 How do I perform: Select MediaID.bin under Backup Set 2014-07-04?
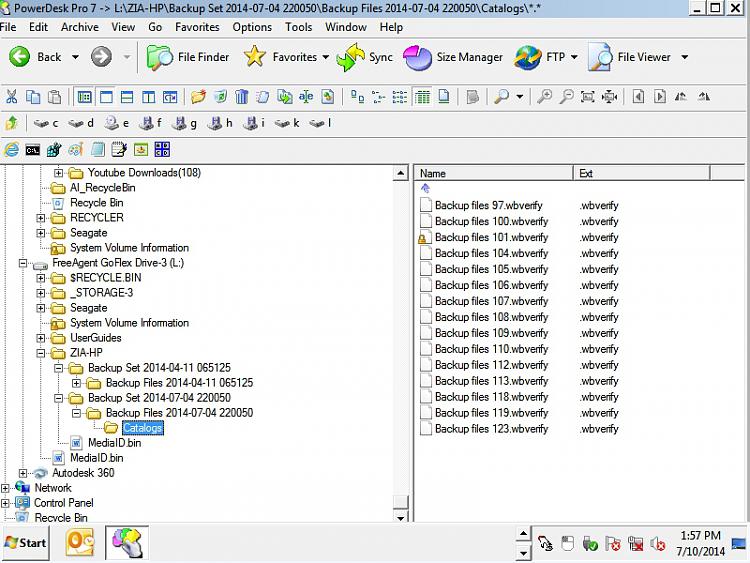click(114, 443)
